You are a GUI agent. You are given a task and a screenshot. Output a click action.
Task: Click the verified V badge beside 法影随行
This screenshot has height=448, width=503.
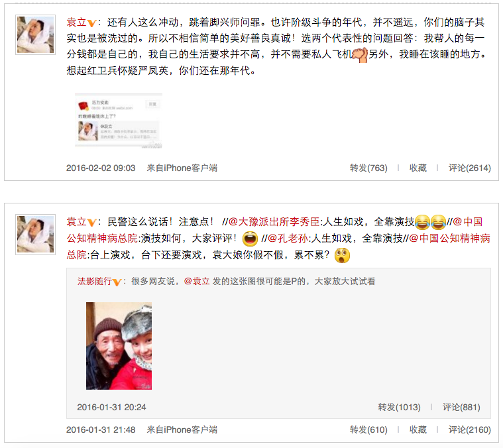pos(117,282)
